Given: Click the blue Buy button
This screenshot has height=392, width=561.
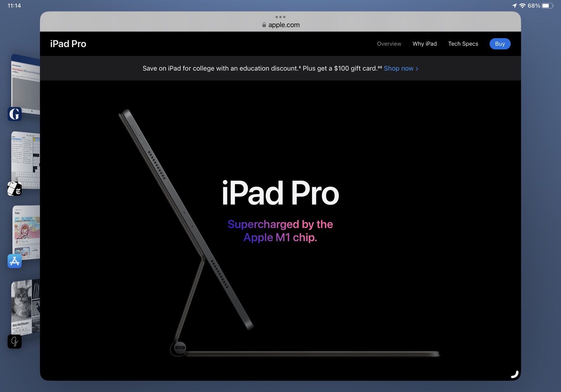Looking at the screenshot, I should pyautogui.click(x=500, y=44).
